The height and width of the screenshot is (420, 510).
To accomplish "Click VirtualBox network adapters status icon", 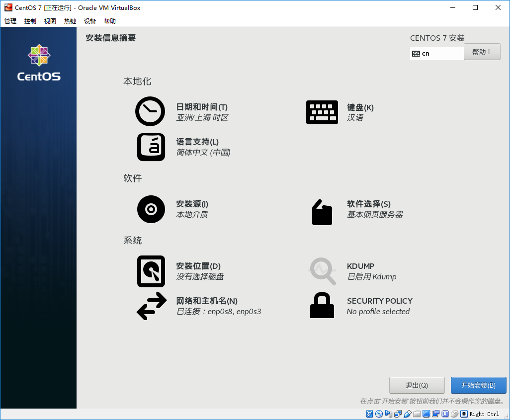I will point(398,414).
